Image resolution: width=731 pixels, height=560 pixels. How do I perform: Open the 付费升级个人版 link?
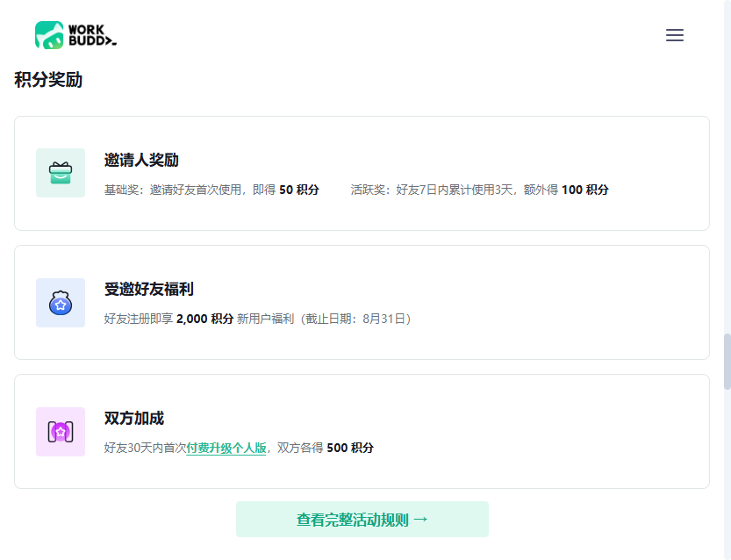226,449
